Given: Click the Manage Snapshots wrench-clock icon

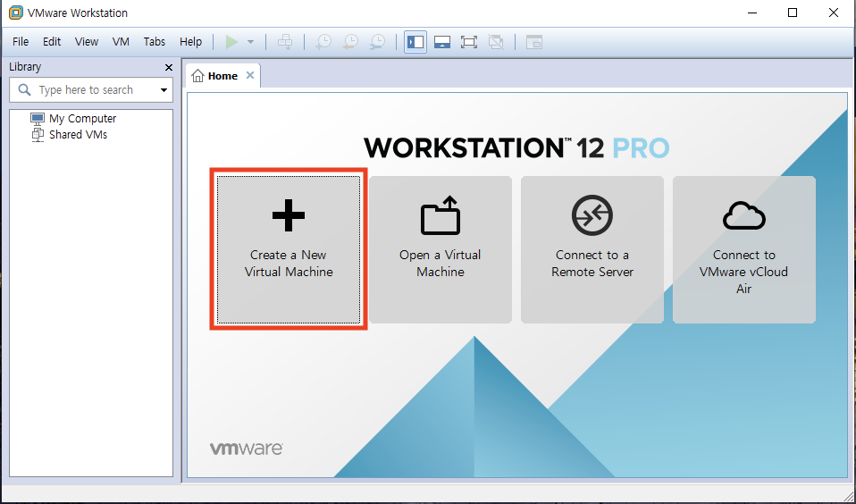Looking at the screenshot, I should click(377, 42).
